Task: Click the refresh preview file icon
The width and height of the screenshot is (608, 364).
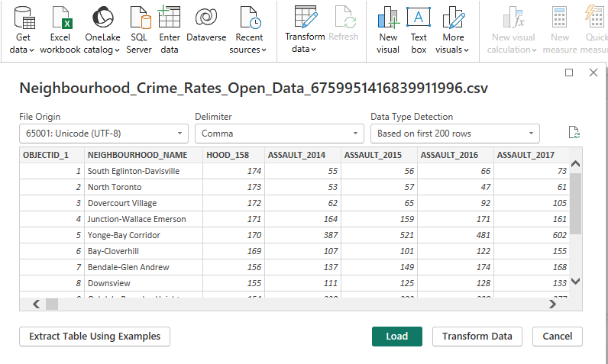Action: pyautogui.click(x=574, y=133)
